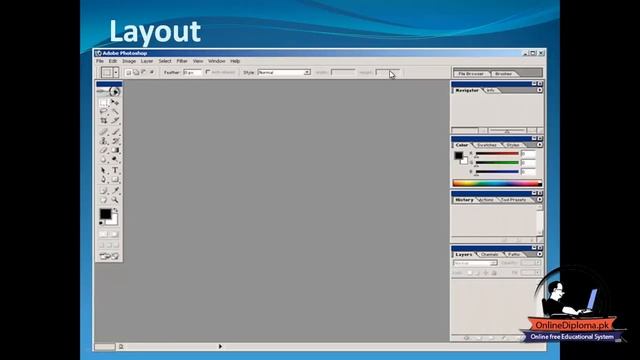Switch to Quick Mask mode

pyautogui.click(x=115, y=234)
